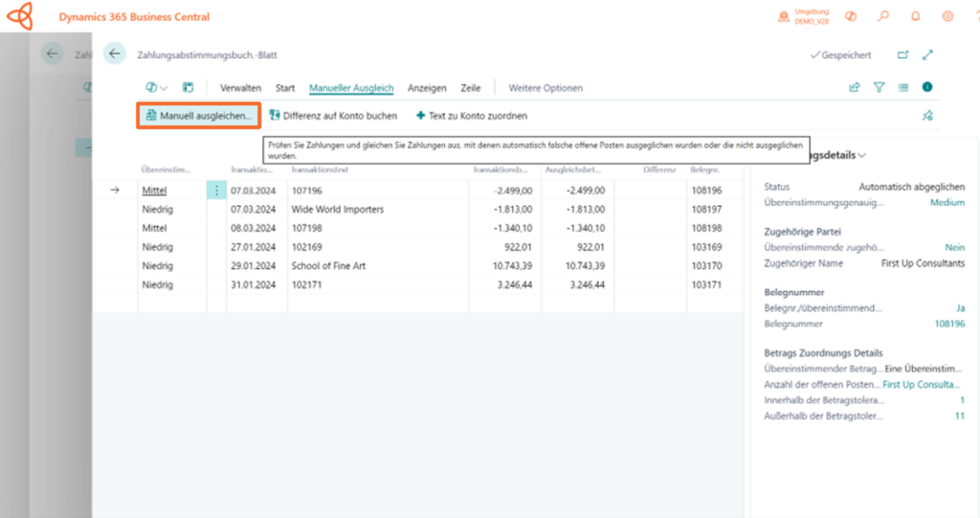
Task: Click the share icon
Action: pos(855,87)
